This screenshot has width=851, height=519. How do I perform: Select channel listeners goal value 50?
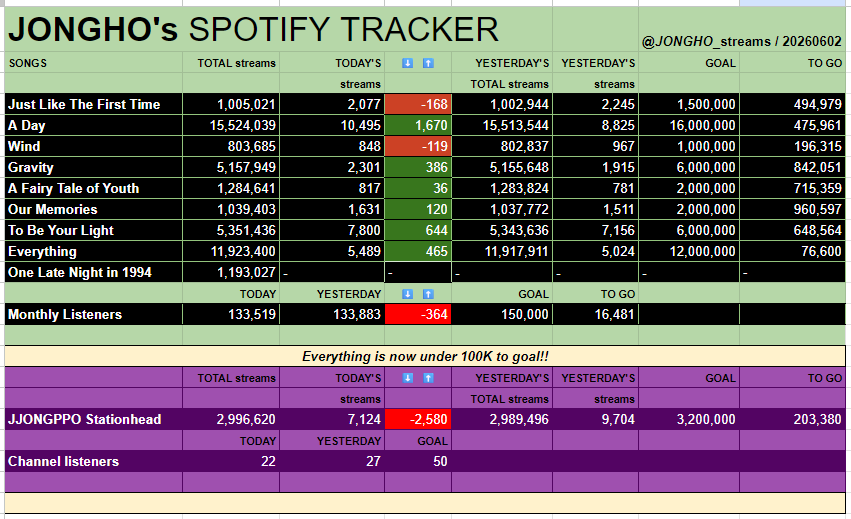point(418,461)
